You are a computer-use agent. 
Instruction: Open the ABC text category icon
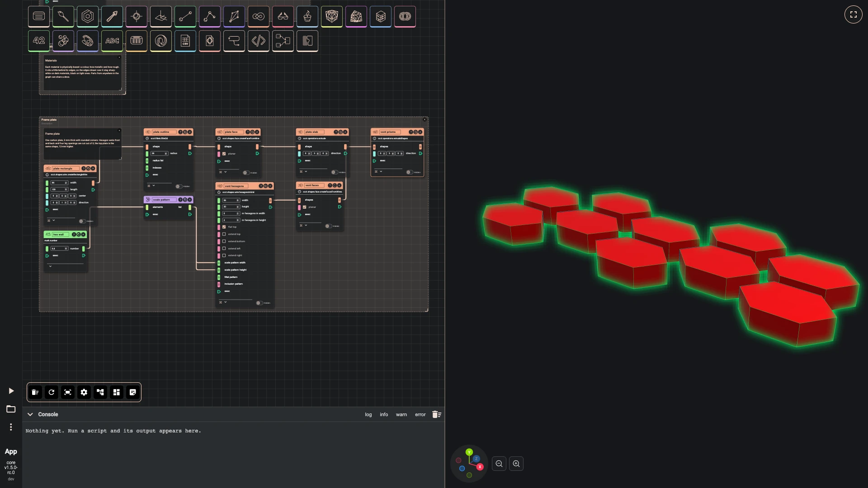112,41
